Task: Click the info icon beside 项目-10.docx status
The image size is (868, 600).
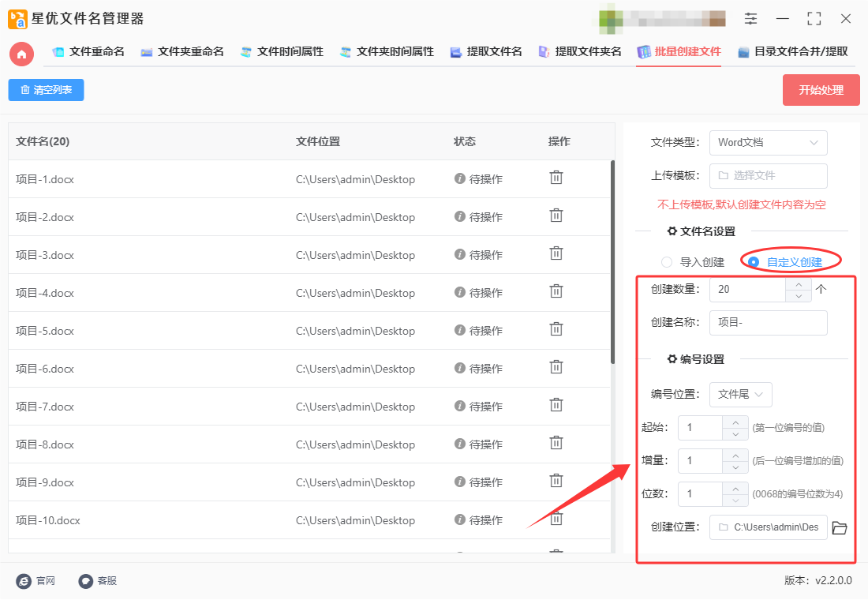Action: [459, 519]
